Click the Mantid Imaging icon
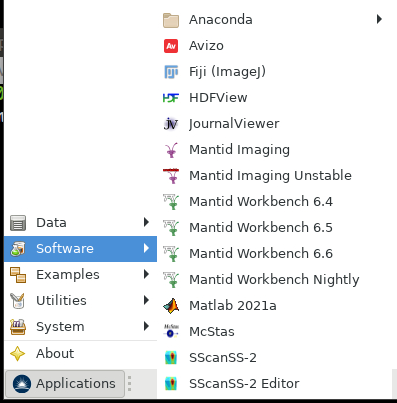The image size is (397, 403). pos(171,150)
